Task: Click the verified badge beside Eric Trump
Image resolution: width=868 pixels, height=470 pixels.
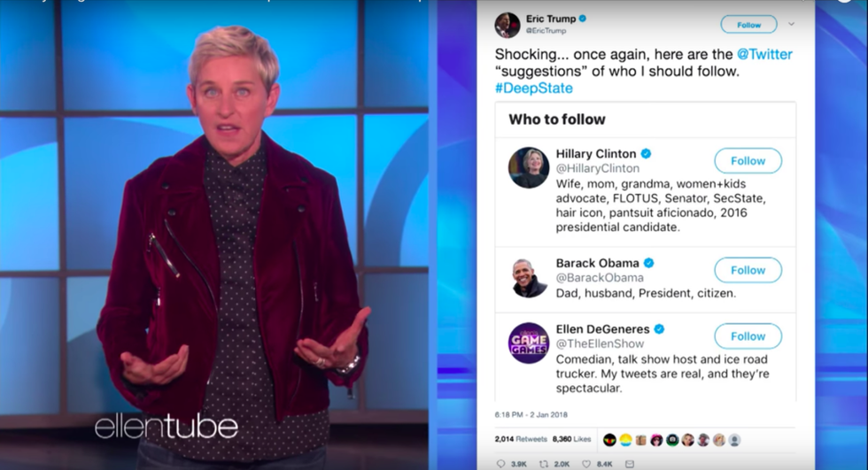Action: click(x=583, y=19)
